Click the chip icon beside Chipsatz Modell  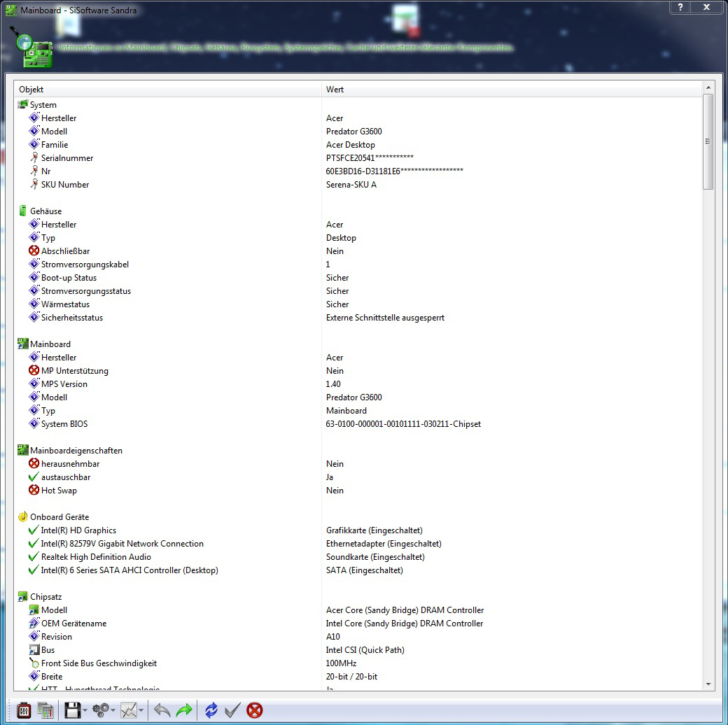tap(34, 610)
